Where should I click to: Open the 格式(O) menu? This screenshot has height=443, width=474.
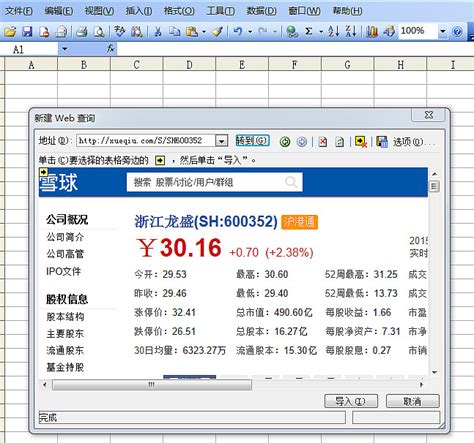click(179, 11)
